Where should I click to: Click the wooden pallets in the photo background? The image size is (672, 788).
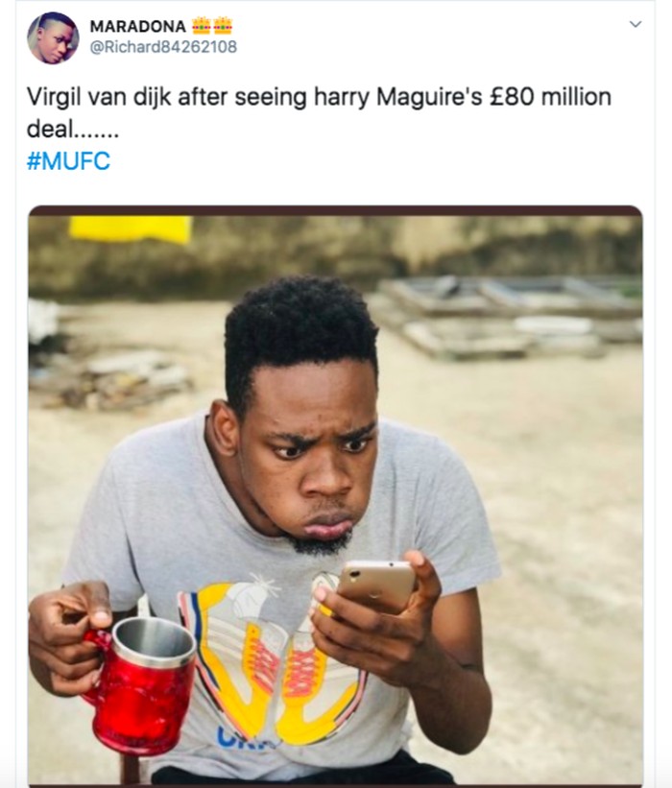[509, 317]
